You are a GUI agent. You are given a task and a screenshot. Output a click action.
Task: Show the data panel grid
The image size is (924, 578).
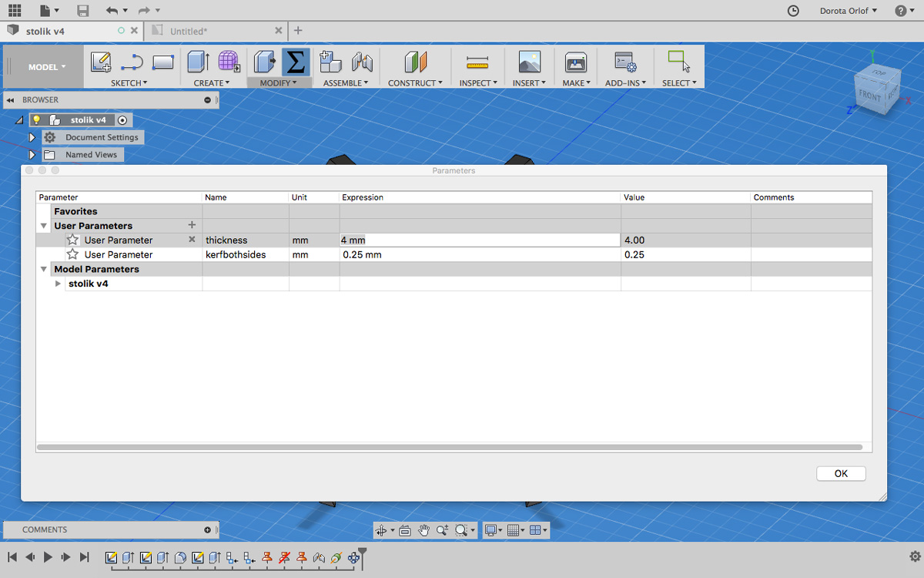pyautogui.click(x=15, y=10)
